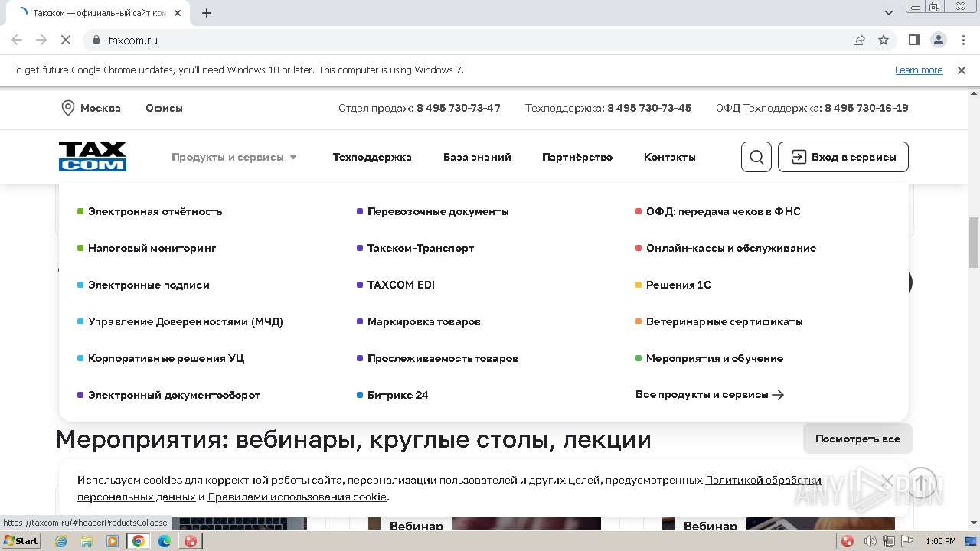Image resolution: width=980 pixels, height=551 pixels.
Task: Open Корпоративные решения УЦ
Action: pos(166,358)
